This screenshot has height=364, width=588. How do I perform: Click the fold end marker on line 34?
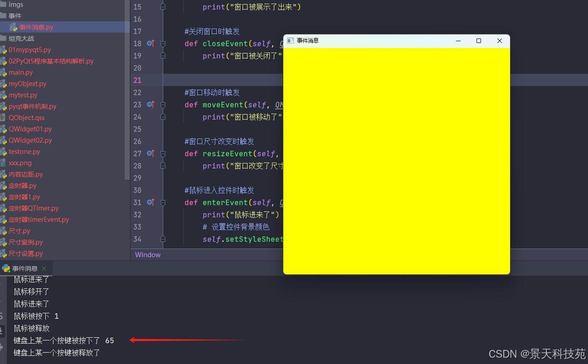click(163, 239)
